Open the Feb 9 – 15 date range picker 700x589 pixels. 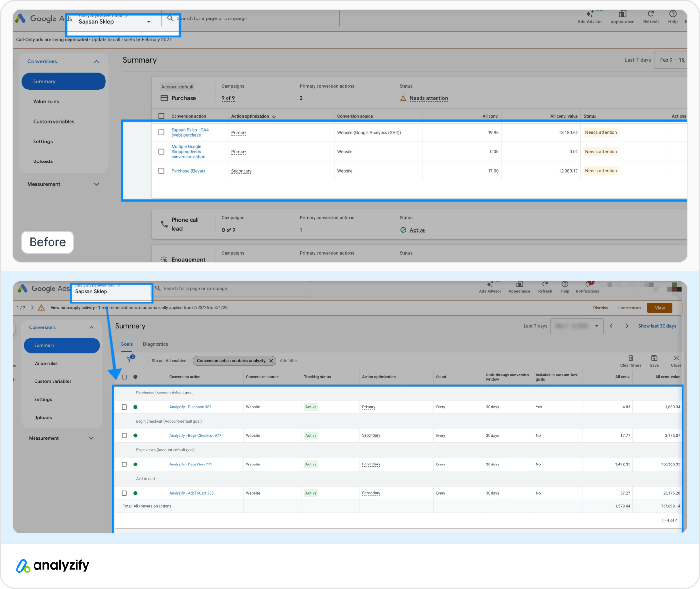671,60
